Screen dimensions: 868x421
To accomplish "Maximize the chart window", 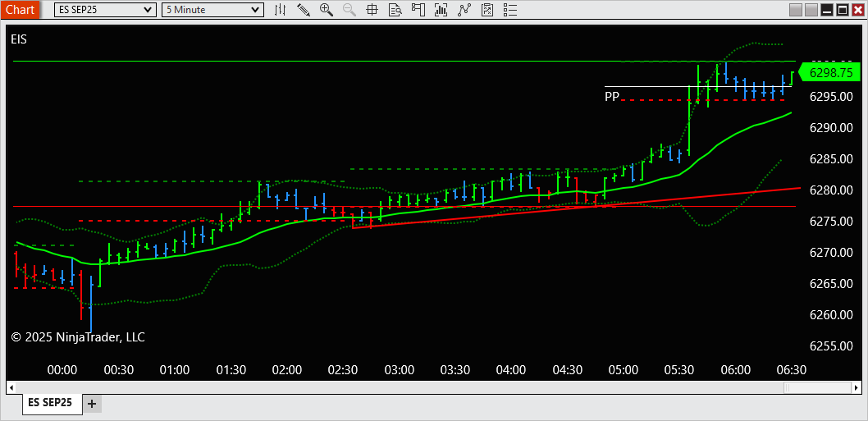I will [x=843, y=10].
